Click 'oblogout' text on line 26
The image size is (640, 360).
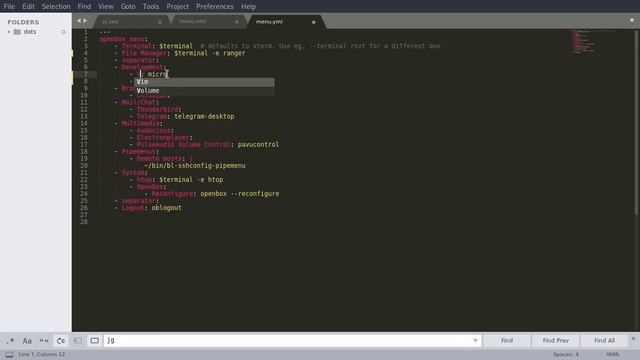tap(167, 208)
